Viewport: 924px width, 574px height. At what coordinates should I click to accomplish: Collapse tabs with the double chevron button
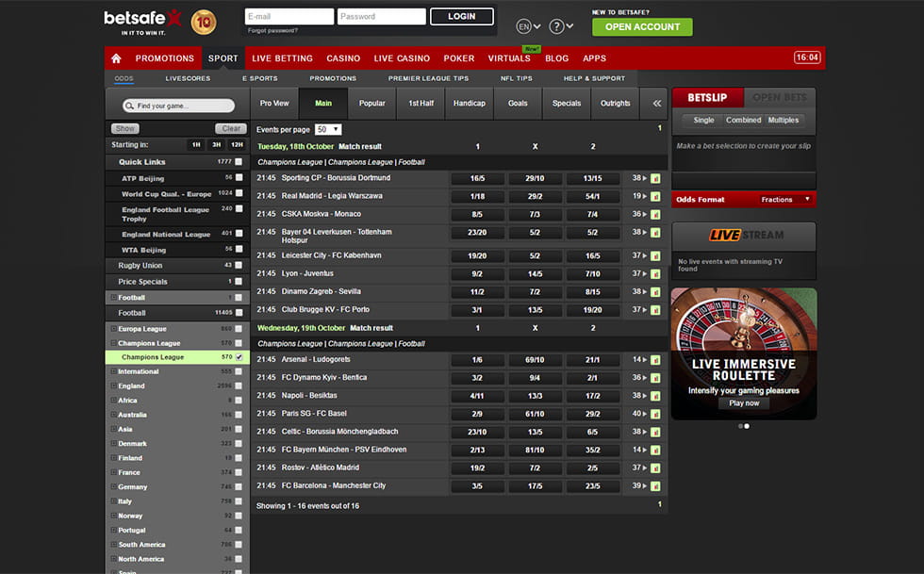[x=656, y=103]
